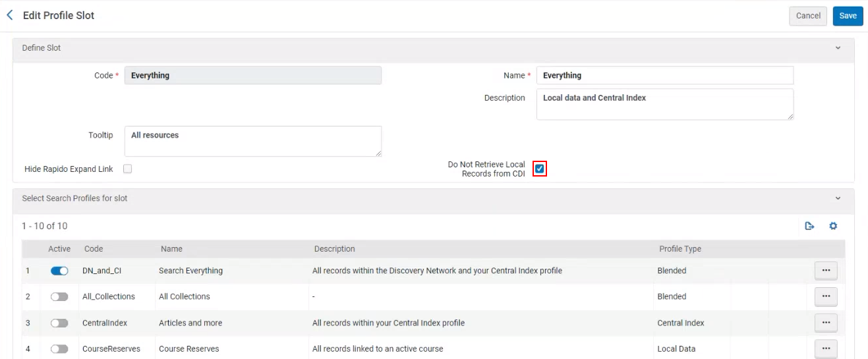
Task: Click the export list icon
Action: (x=809, y=226)
